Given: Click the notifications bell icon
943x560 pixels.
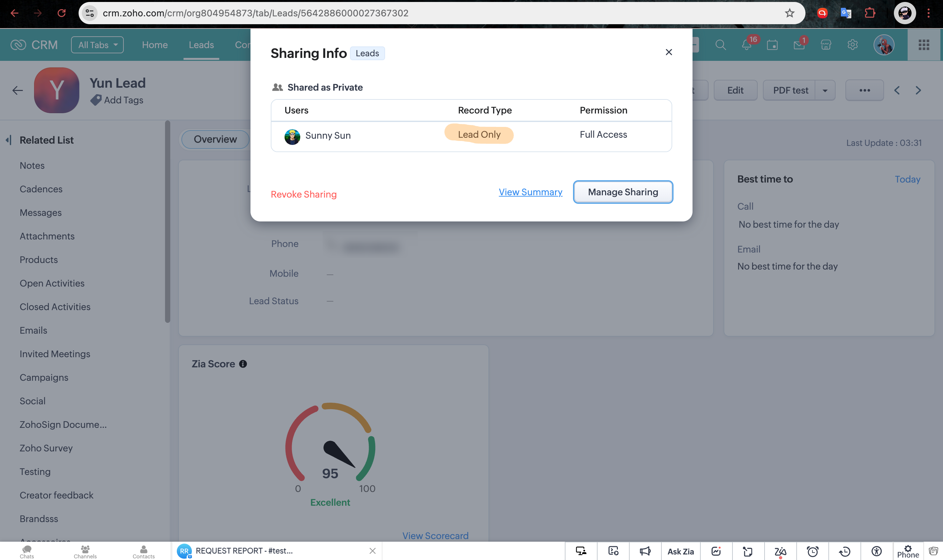Looking at the screenshot, I should click(747, 45).
